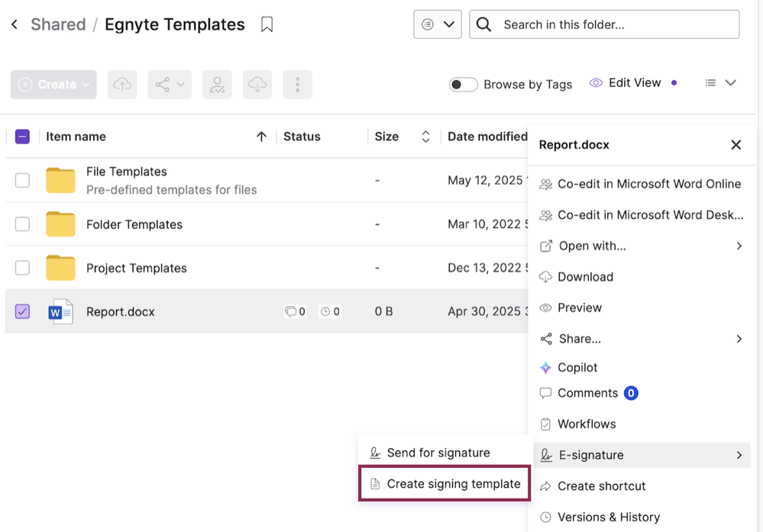Uncheck the Report.docx checkbox

[22, 311]
